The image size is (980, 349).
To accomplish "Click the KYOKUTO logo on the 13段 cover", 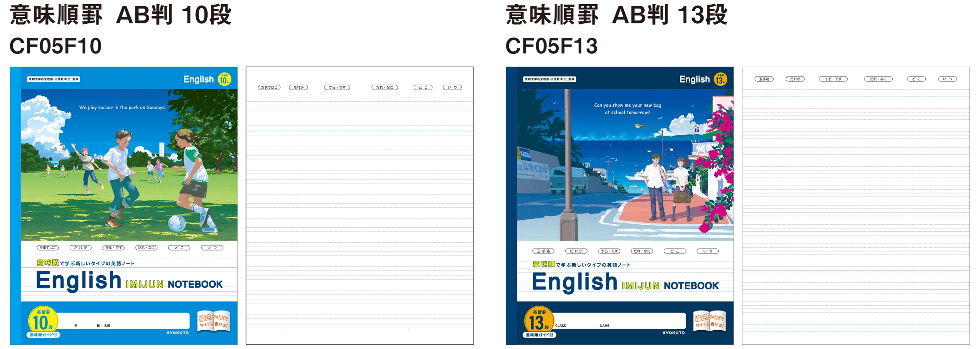I will 674,333.
